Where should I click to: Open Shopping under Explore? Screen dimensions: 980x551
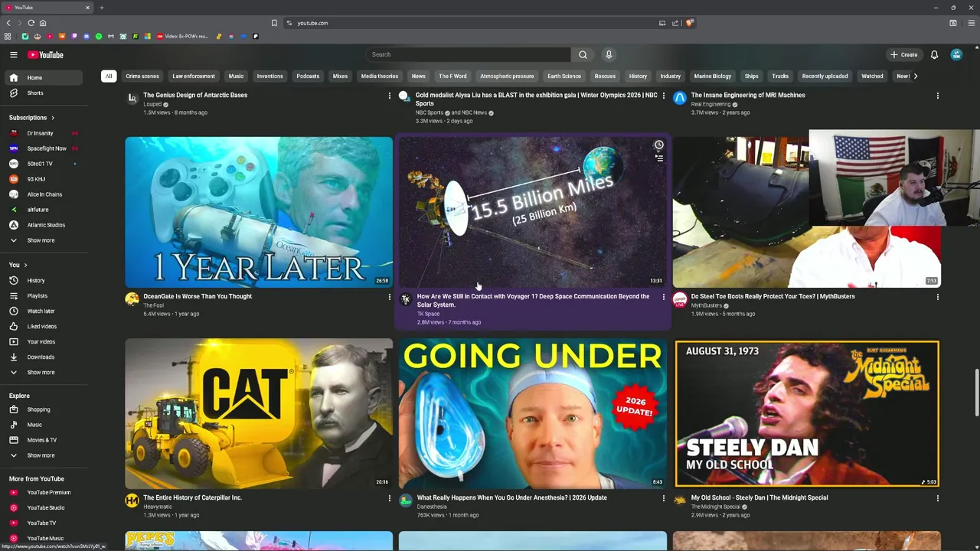point(42,409)
